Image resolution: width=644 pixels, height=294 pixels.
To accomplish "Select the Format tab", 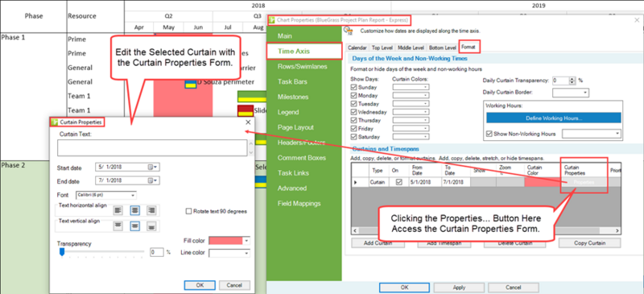I will coord(469,48).
